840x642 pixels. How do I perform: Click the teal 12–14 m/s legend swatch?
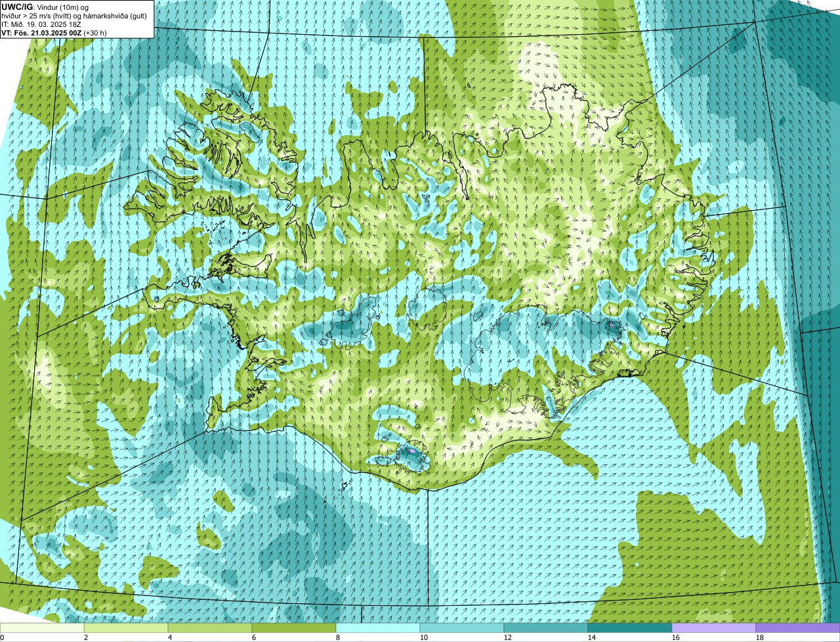tap(546, 628)
